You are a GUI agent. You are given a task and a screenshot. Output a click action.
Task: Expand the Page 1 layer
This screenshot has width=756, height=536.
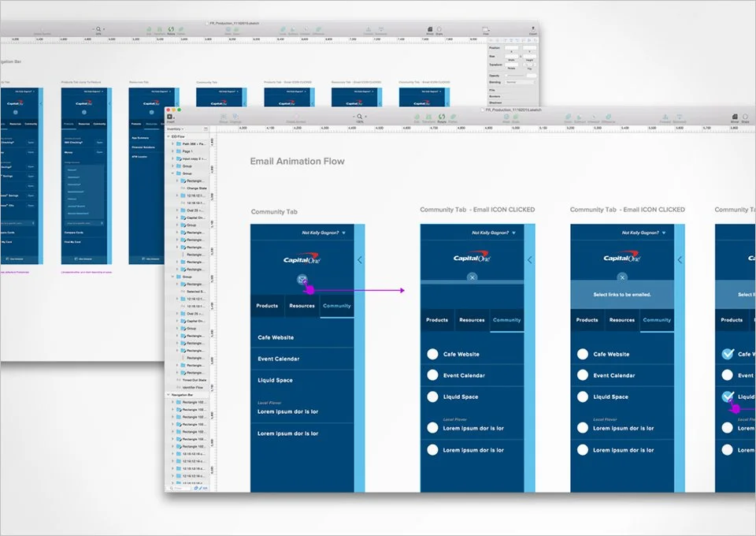[172, 151]
